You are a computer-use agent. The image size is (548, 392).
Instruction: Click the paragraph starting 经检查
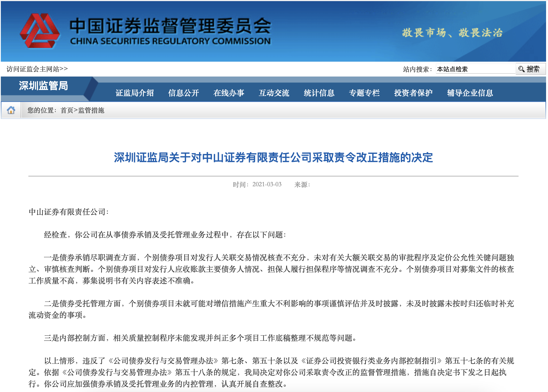(x=165, y=235)
